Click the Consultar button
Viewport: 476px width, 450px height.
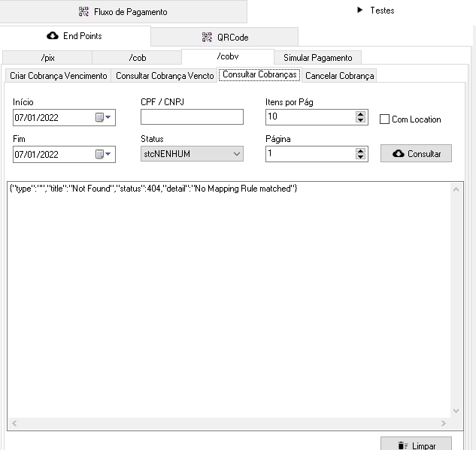tap(416, 153)
